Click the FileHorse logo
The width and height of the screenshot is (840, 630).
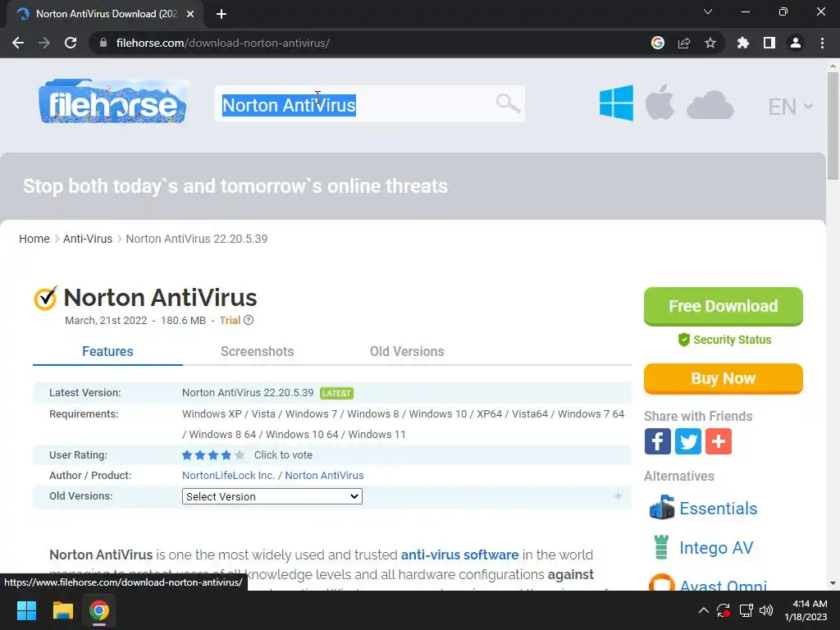[x=113, y=102]
